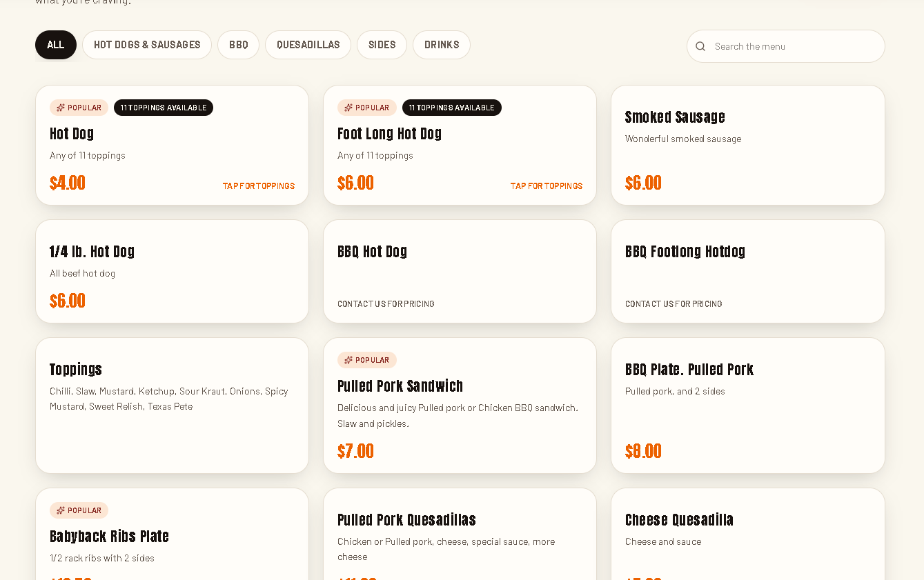The width and height of the screenshot is (924, 580).
Task: Select the All category filter
Action: pyautogui.click(x=56, y=45)
